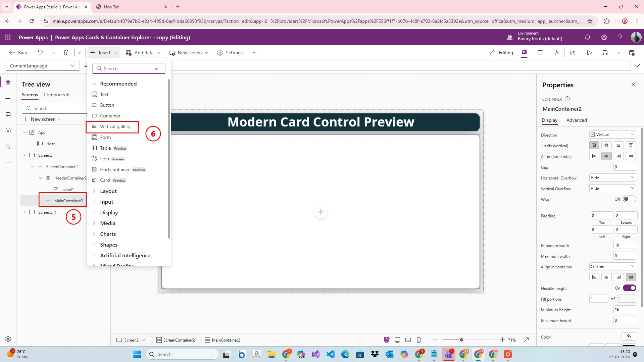The width and height of the screenshot is (644, 362).
Task: Open the left sidebar settings gear at bottom
Action: [8, 339]
